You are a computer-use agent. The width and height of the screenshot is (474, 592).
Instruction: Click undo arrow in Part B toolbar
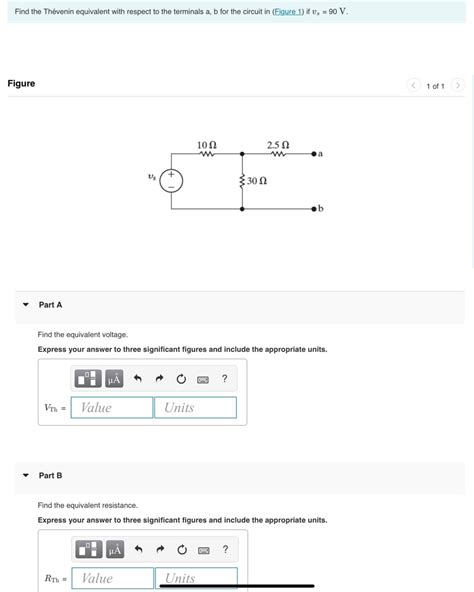pos(139,549)
